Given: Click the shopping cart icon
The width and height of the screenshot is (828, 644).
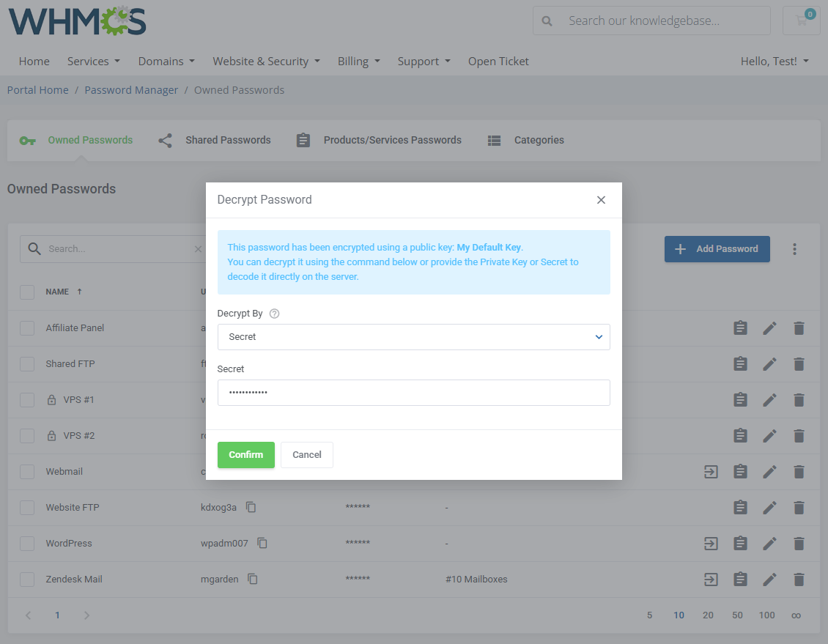Looking at the screenshot, I should point(801,21).
